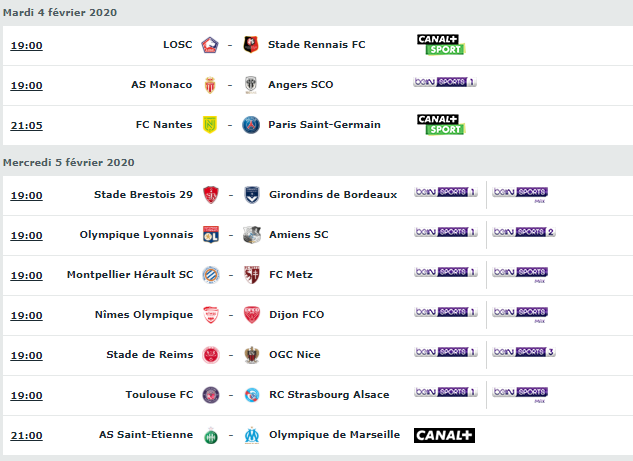This screenshot has height=461, width=633.
Task: Open the 21:00 AS Saint-Etienne time link
Action: pyautogui.click(x=26, y=436)
